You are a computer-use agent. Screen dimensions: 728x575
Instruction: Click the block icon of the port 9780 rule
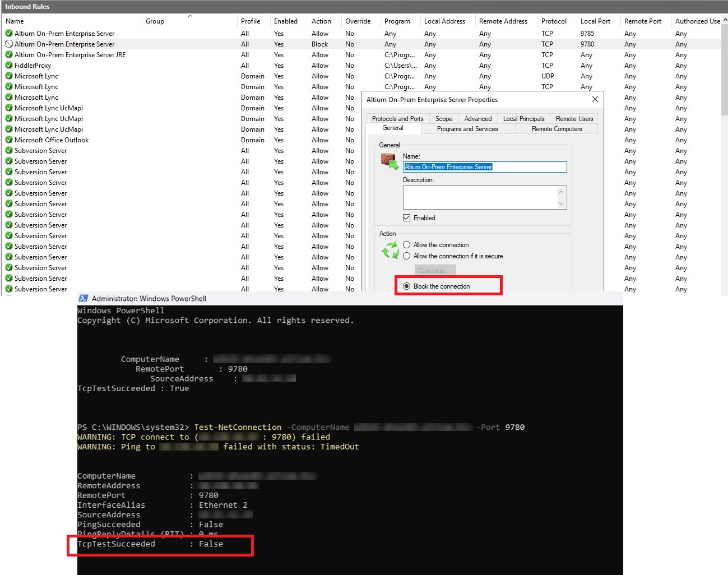(x=9, y=44)
